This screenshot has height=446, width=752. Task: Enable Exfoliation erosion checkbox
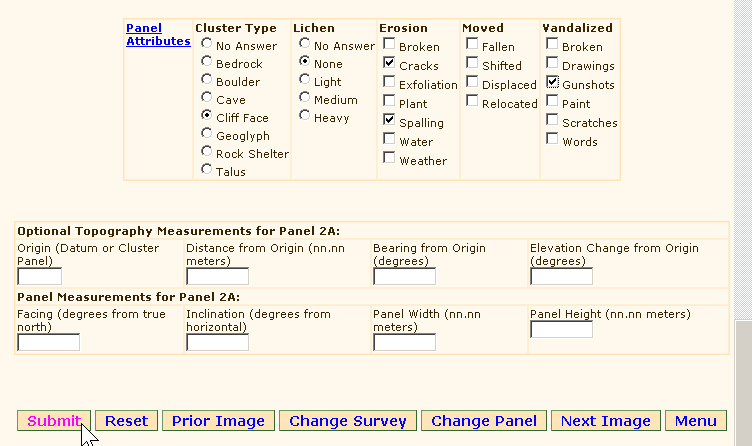coord(390,83)
